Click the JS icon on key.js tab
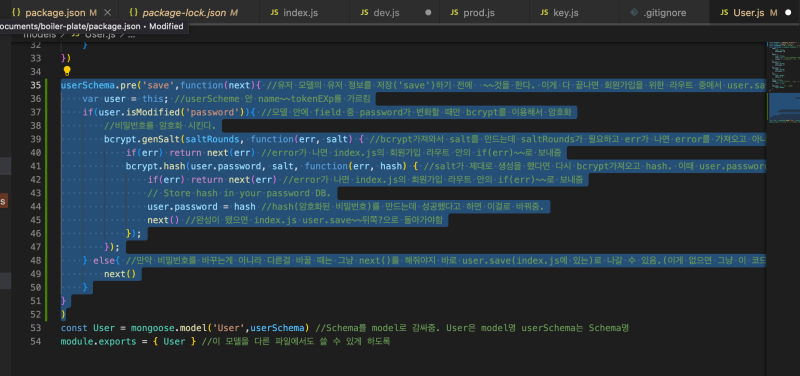800x376 pixels. tap(544, 12)
